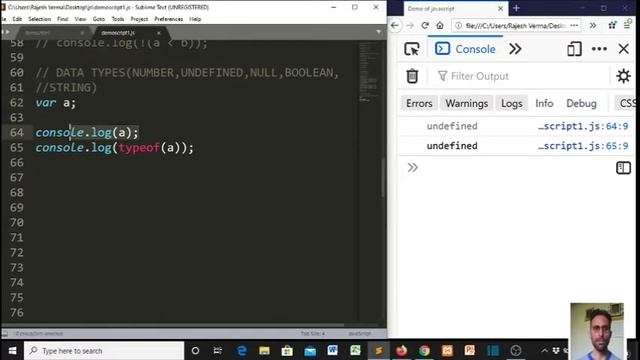Open Sublime Help menu

[x=195, y=19]
